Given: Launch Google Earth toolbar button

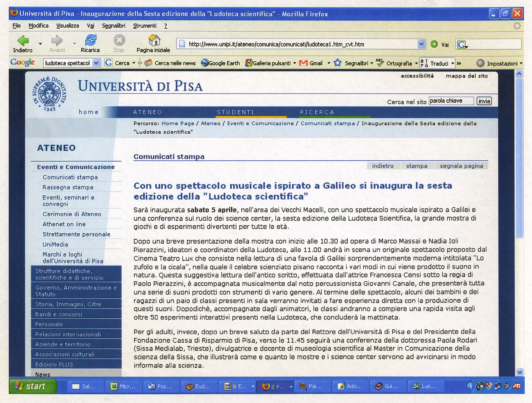Looking at the screenshot, I should [x=220, y=63].
